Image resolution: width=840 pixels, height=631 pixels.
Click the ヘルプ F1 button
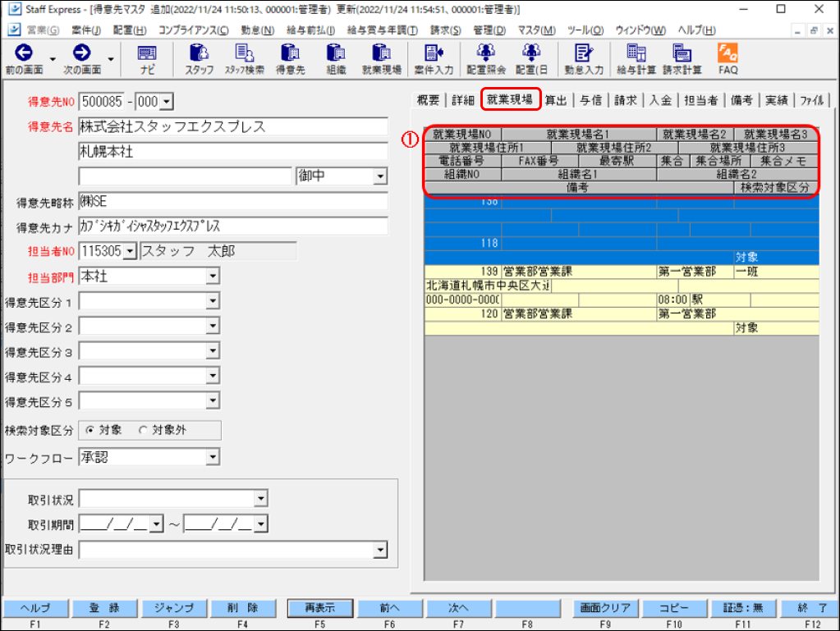(35, 608)
